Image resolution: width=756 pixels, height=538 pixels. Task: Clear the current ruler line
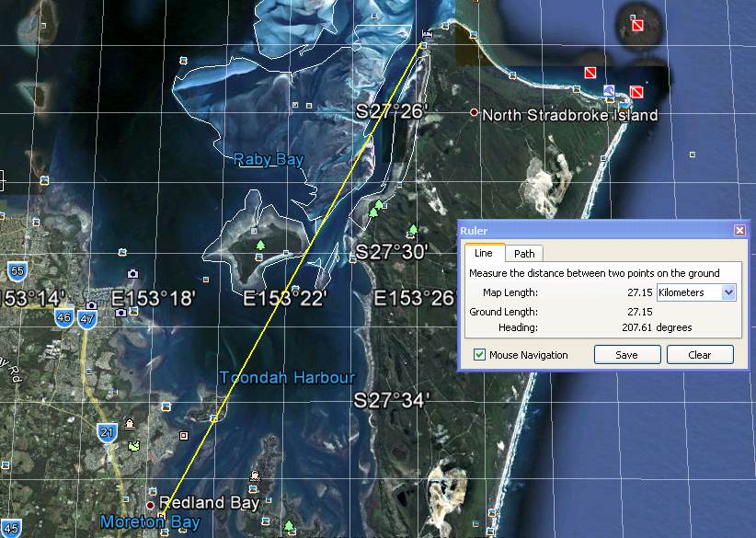(699, 354)
